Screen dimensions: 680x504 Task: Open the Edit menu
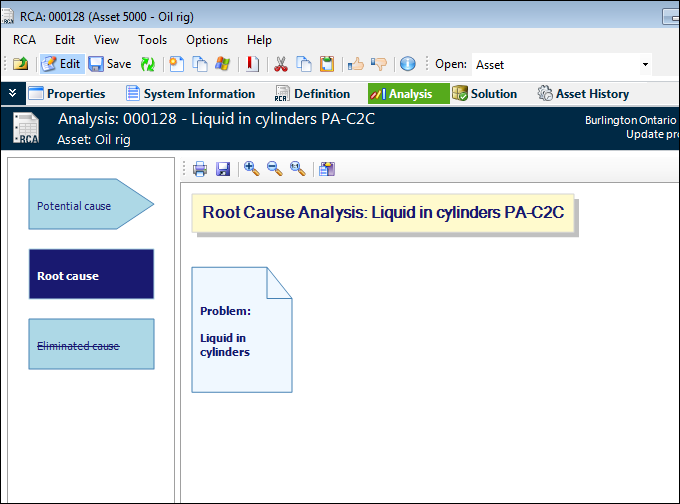click(x=65, y=40)
